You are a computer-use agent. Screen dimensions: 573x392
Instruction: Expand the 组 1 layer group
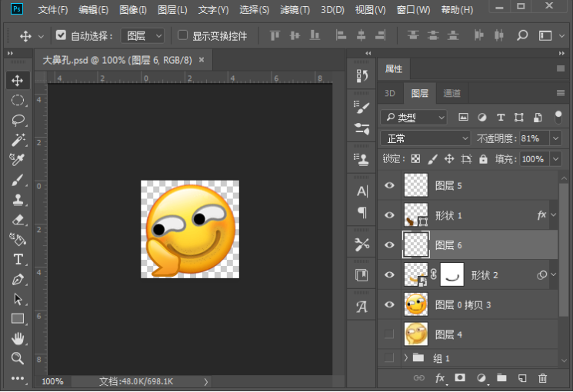point(405,357)
